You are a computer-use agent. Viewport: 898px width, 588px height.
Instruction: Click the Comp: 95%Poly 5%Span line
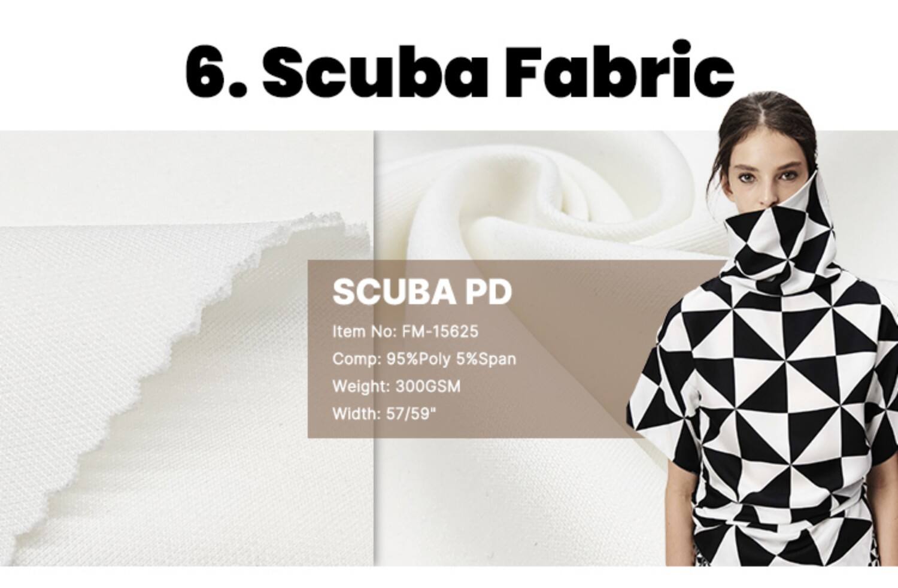pyautogui.click(x=424, y=359)
